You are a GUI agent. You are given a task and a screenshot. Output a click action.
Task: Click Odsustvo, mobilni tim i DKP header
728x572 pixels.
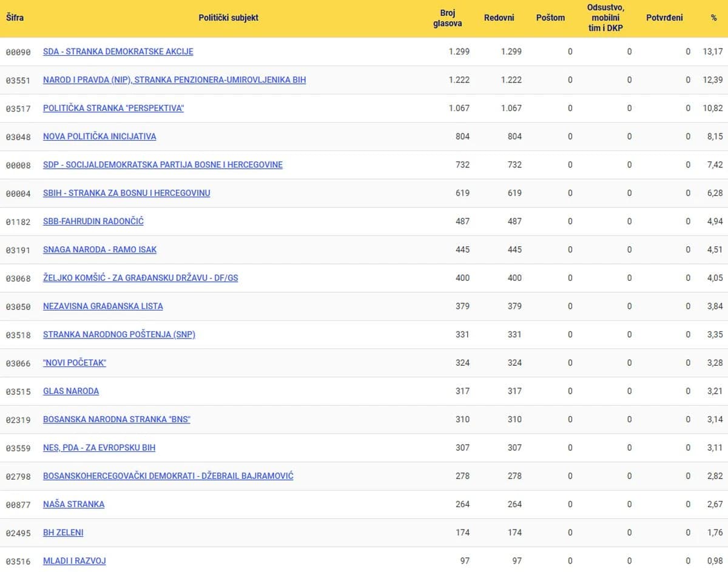point(605,18)
